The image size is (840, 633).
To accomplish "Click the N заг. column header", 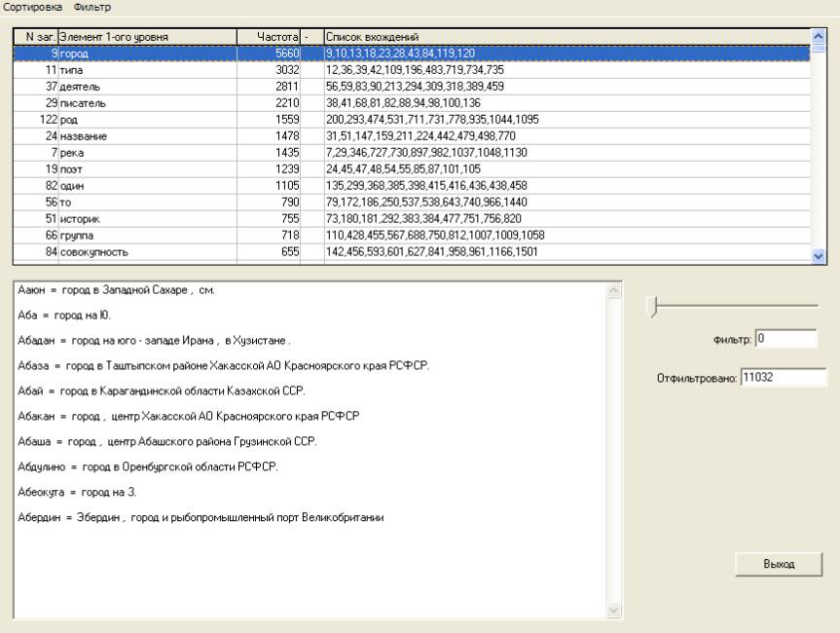I will click(35, 36).
